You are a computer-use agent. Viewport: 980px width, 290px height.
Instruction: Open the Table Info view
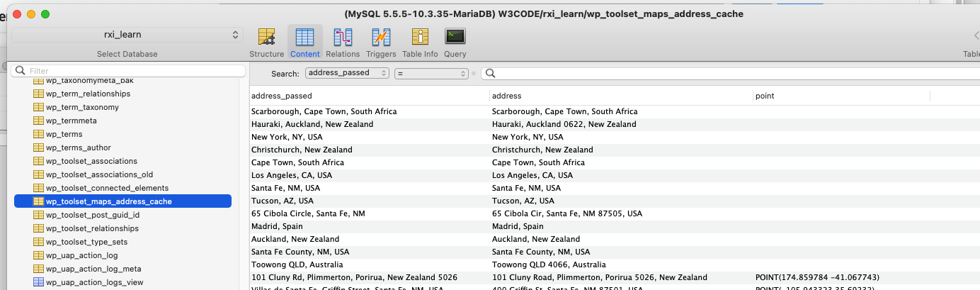(420, 42)
